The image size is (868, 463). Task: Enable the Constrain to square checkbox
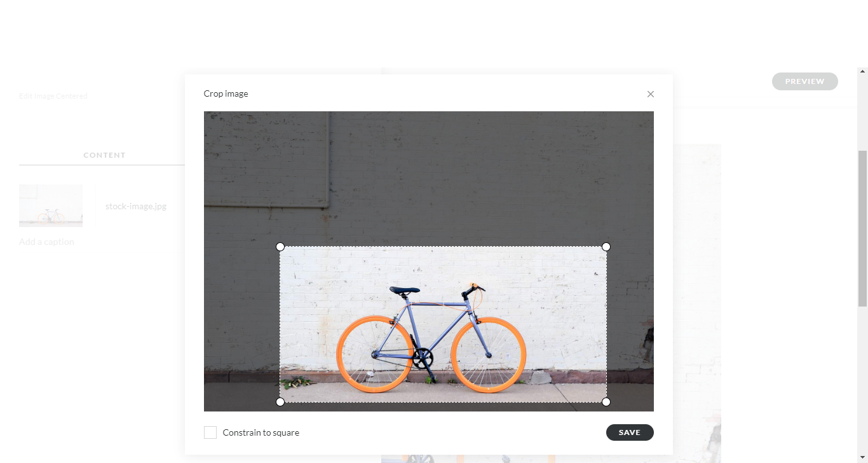click(210, 432)
